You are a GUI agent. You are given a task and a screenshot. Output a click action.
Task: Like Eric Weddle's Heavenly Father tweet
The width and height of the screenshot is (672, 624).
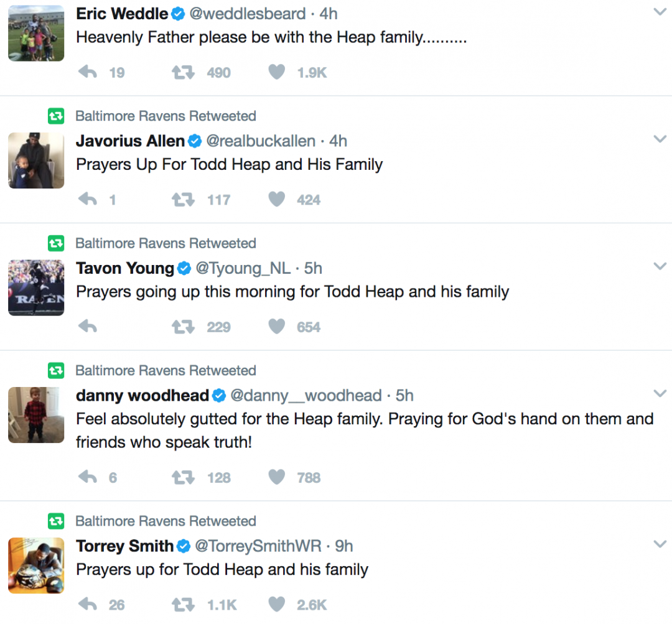tap(276, 72)
